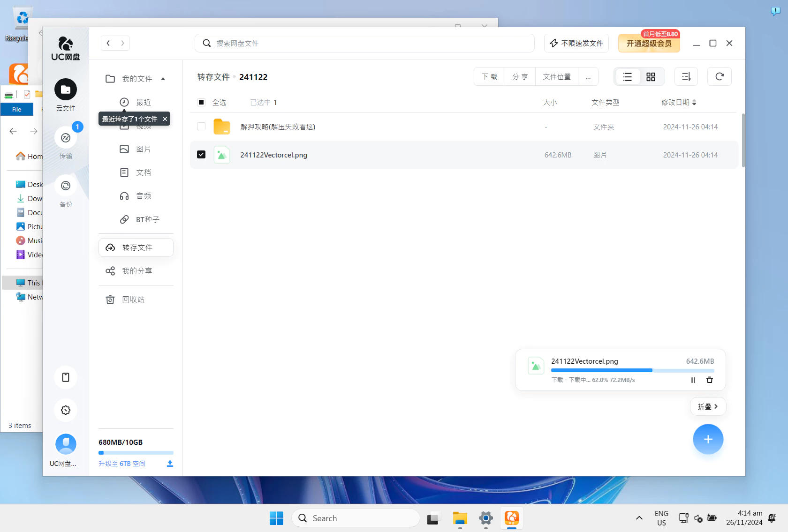Open File Explorer from taskbar
Image resolution: width=788 pixels, height=532 pixels.
460,518
